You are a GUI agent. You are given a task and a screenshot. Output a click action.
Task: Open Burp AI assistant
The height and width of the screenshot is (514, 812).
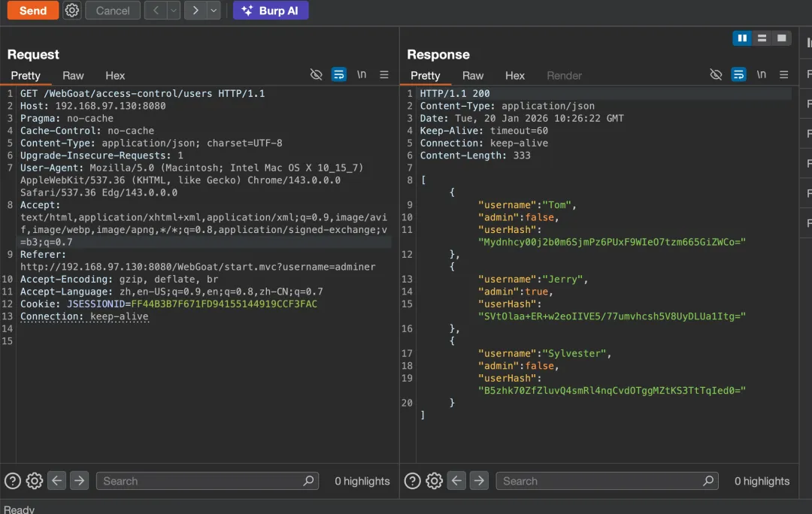coord(271,11)
